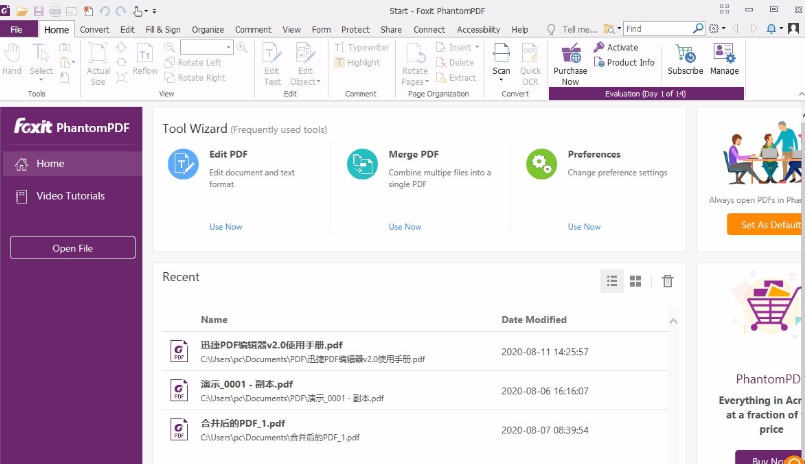Click the Merge PDF wizard icon

coord(362,164)
